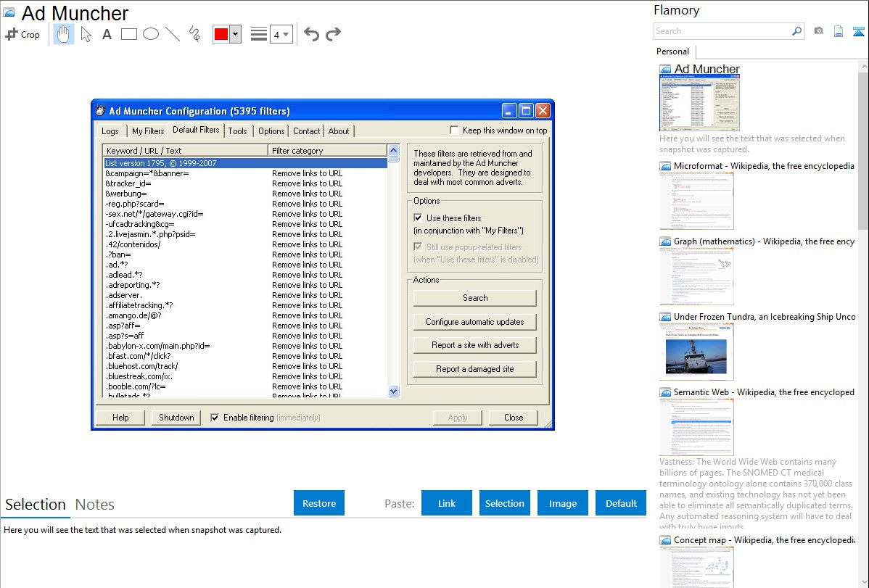The image size is (869, 588).
Task: Click the Apply button
Action: tap(457, 418)
